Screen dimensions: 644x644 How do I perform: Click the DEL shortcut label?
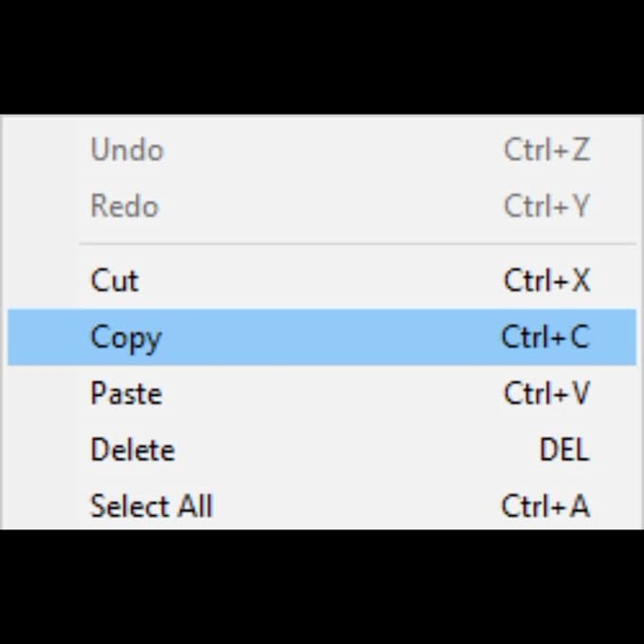click(x=563, y=450)
